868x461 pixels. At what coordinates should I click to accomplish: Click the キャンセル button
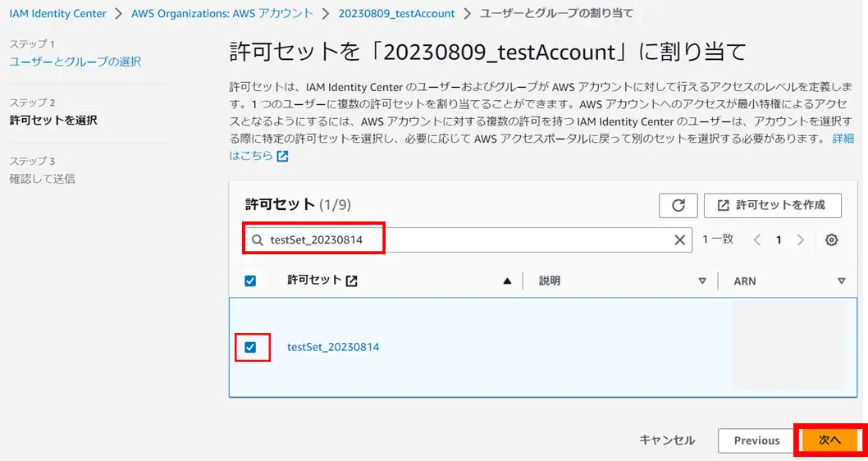click(667, 440)
